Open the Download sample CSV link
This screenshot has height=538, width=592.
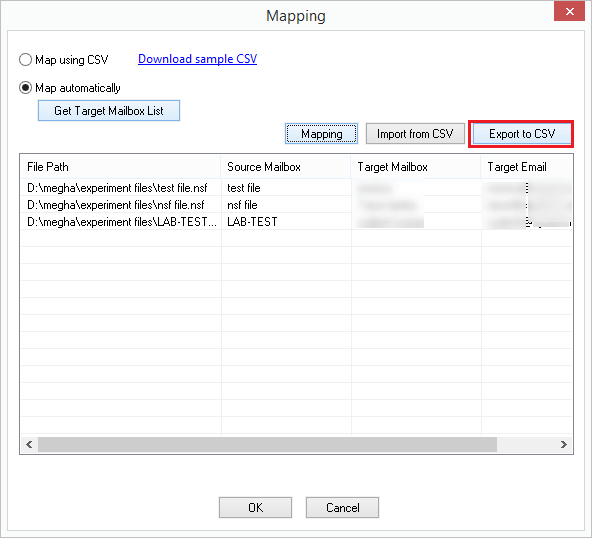197,59
